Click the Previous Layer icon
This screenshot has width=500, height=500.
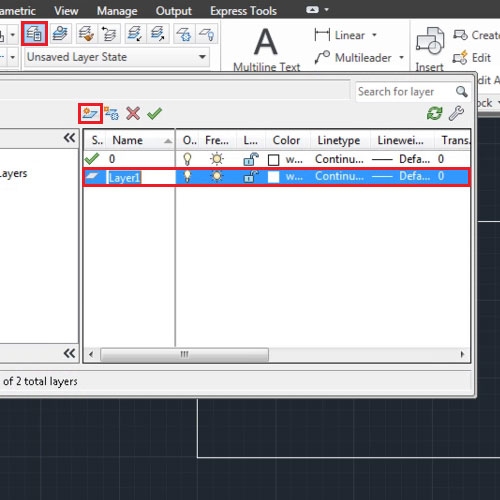click(109, 34)
